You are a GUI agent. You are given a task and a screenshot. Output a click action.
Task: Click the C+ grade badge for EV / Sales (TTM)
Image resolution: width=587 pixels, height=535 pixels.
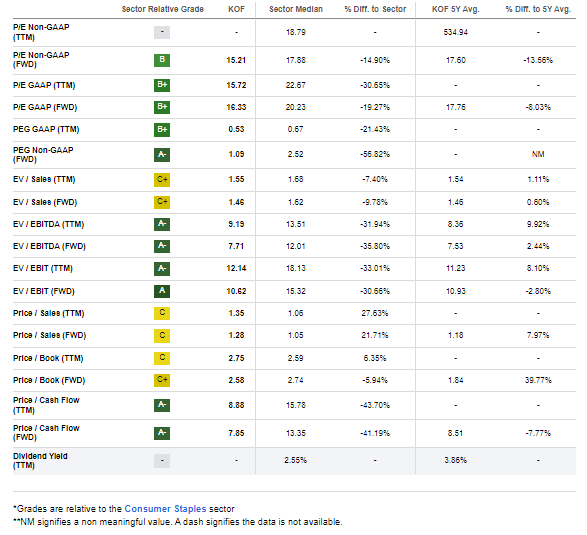162,180
